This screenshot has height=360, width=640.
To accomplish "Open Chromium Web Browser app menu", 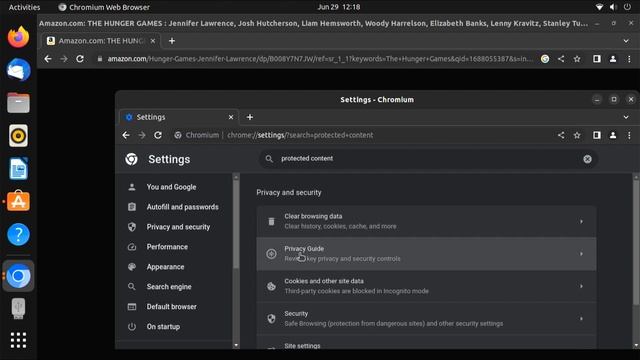I will point(104,7).
